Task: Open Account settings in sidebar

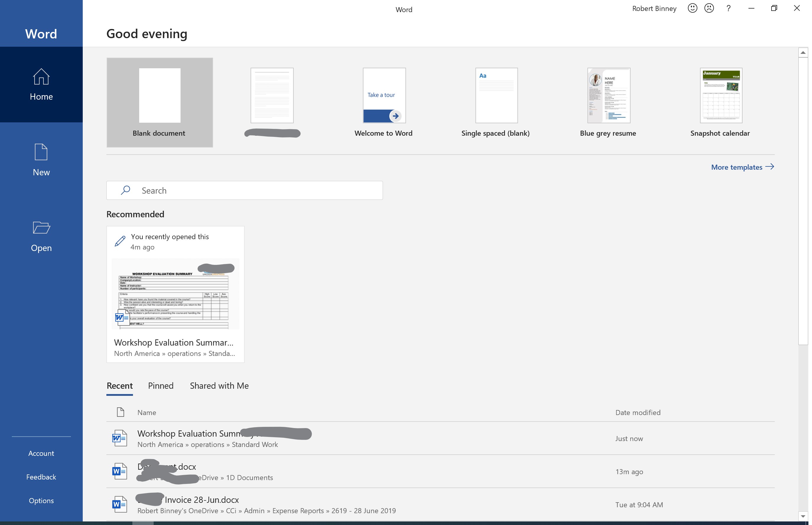Action: 41,453
